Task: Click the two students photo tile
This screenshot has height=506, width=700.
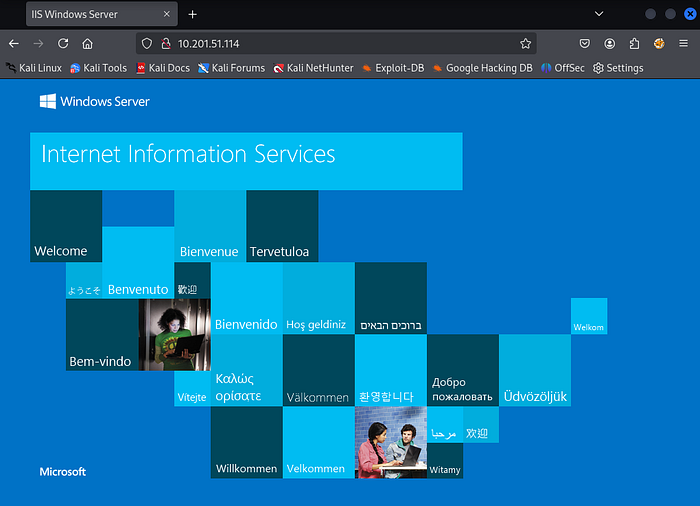Action: coord(391,443)
